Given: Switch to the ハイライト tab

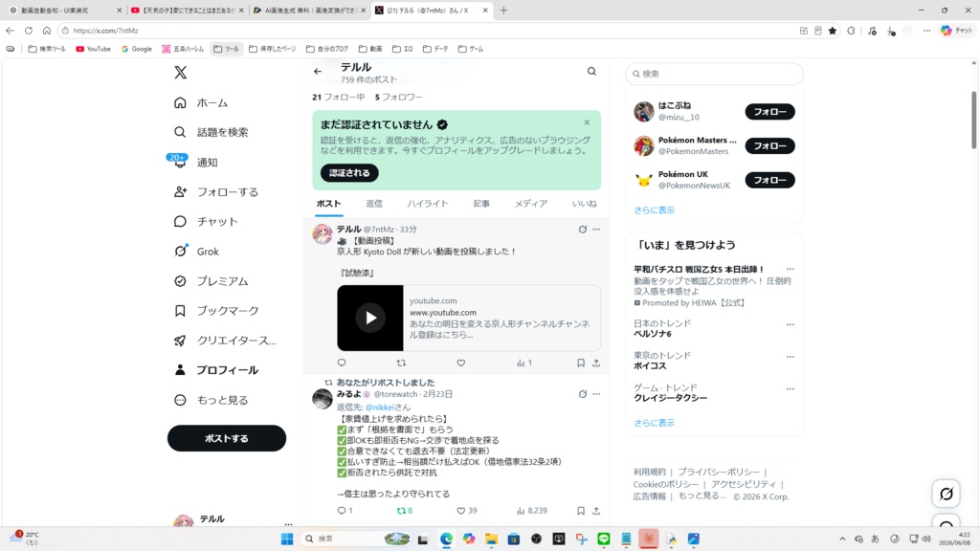Looking at the screenshot, I should (428, 204).
